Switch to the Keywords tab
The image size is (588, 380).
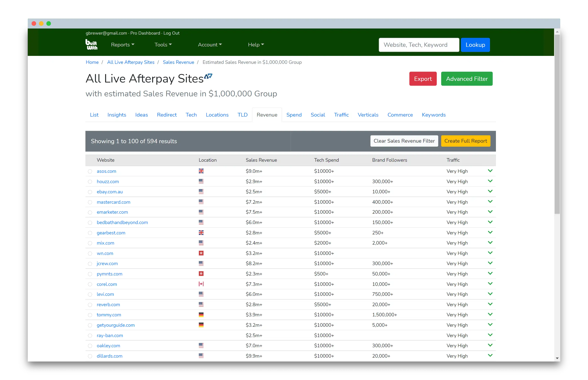(x=434, y=115)
